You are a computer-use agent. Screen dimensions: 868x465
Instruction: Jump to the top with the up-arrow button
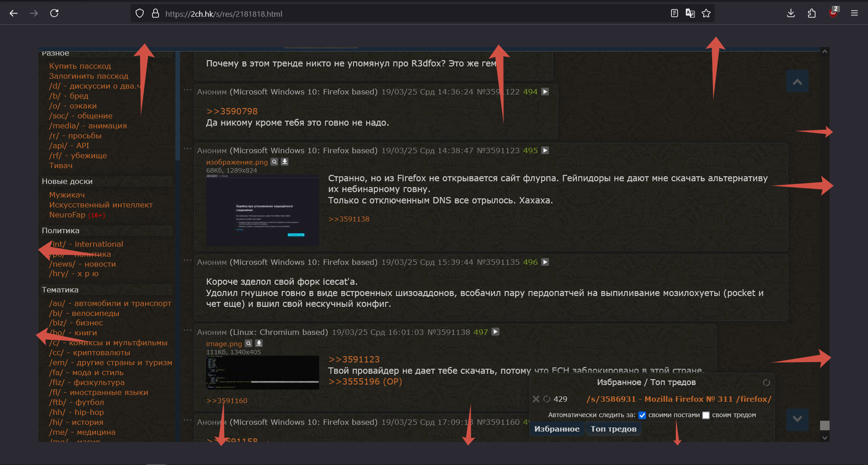click(x=797, y=82)
